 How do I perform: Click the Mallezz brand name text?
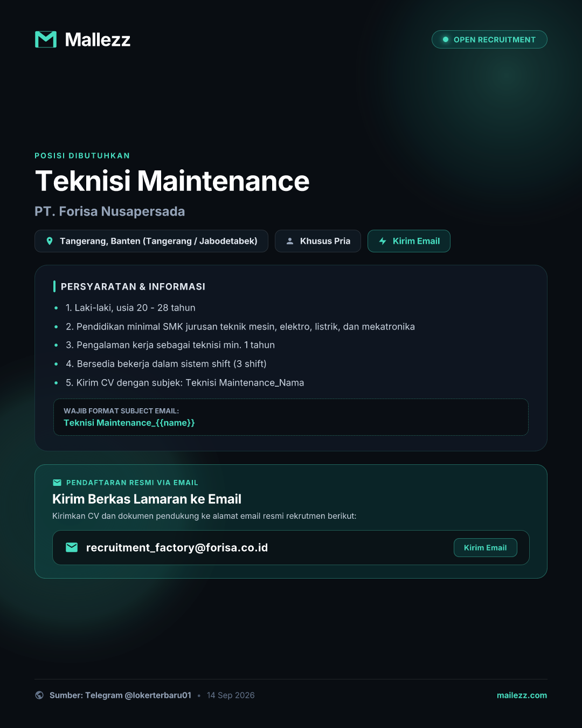click(98, 39)
